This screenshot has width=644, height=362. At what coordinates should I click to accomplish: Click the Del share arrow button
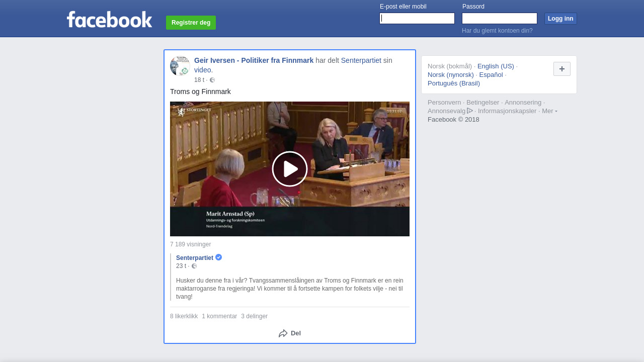(x=290, y=333)
